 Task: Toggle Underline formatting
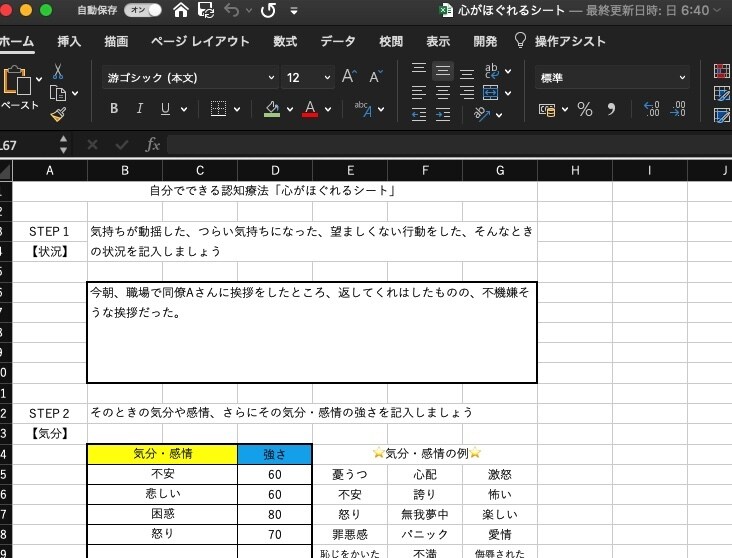pos(165,108)
